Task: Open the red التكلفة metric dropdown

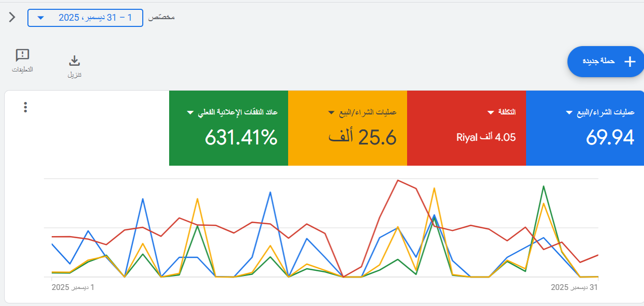Action: (491, 112)
